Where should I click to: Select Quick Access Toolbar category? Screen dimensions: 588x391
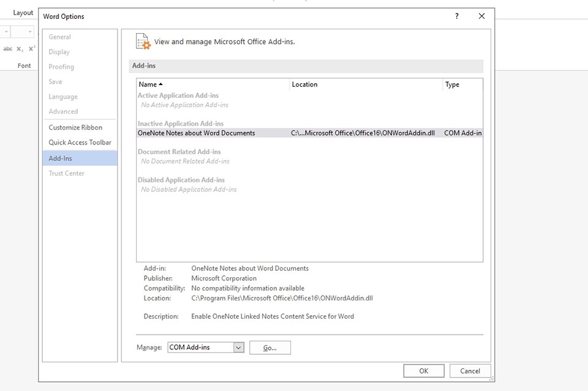pos(80,143)
